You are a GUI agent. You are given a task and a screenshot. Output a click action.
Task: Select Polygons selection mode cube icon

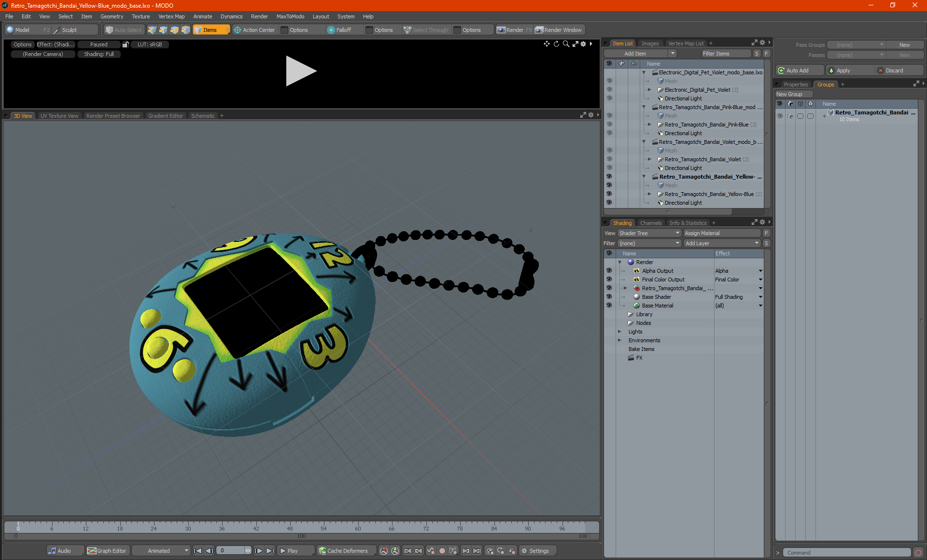point(174,30)
